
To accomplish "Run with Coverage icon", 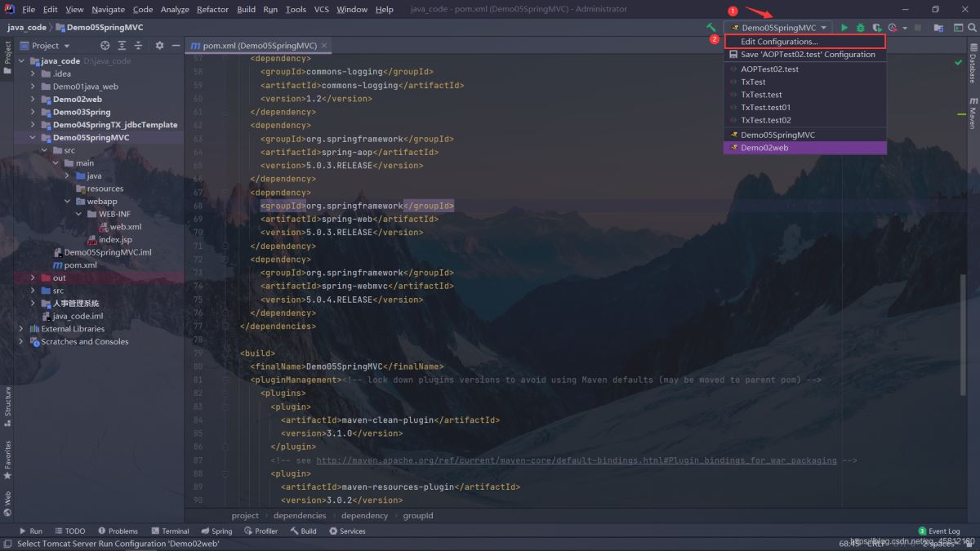I will coord(876,28).
